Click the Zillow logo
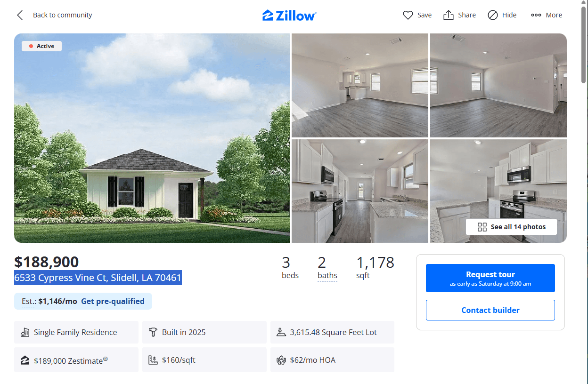Screen dimensions: 588x384 [x=289, y=15]
